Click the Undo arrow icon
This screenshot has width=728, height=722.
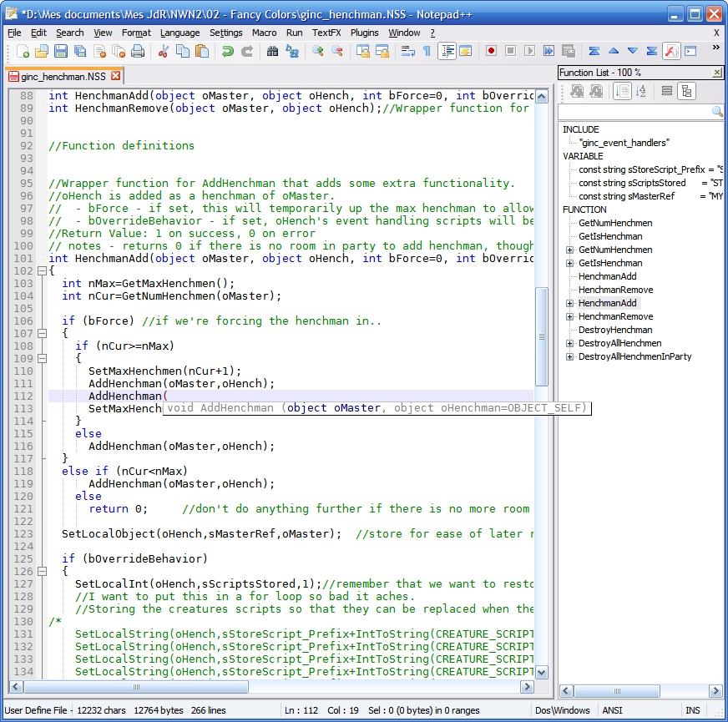[227, 52]
